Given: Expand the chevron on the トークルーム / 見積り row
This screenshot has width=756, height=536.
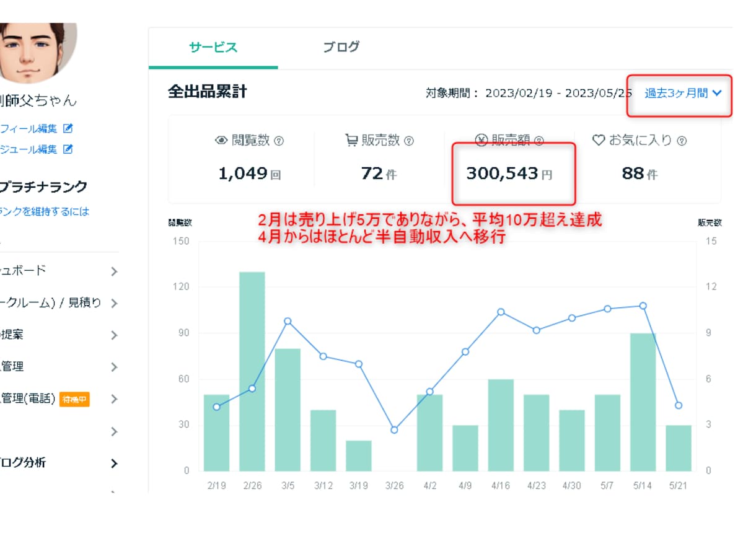Looking at the screenshot, I should [114, 304].
